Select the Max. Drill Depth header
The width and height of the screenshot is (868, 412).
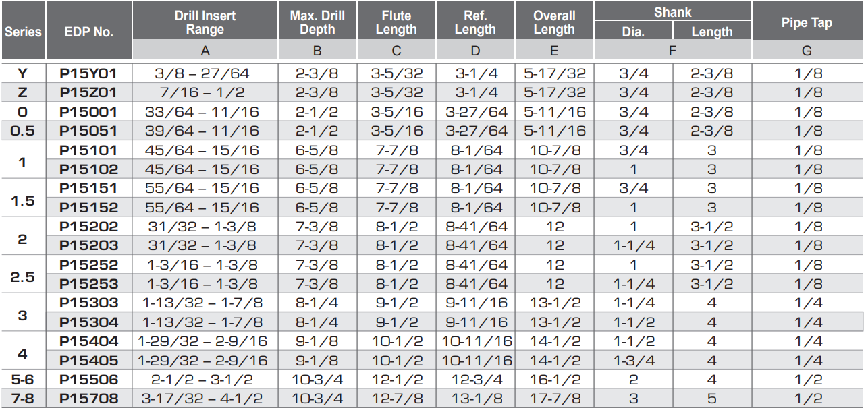[x=317, y=22]
